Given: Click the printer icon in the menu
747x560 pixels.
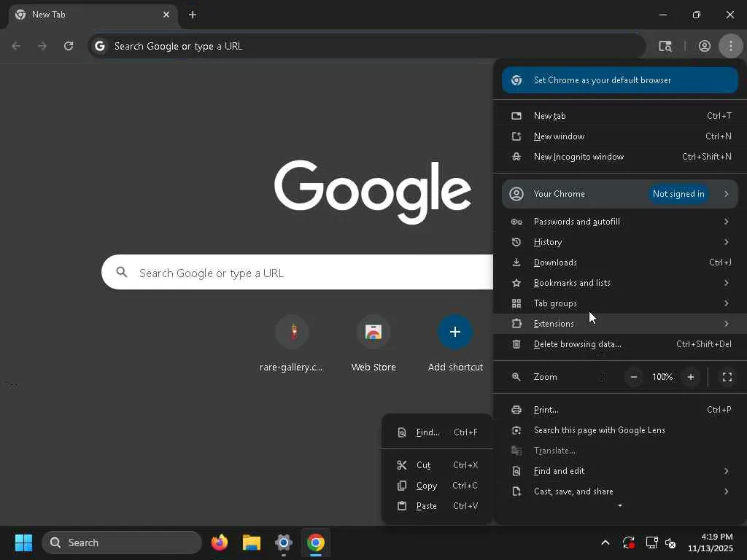Looking at the screenshot, I should (516, 410).
